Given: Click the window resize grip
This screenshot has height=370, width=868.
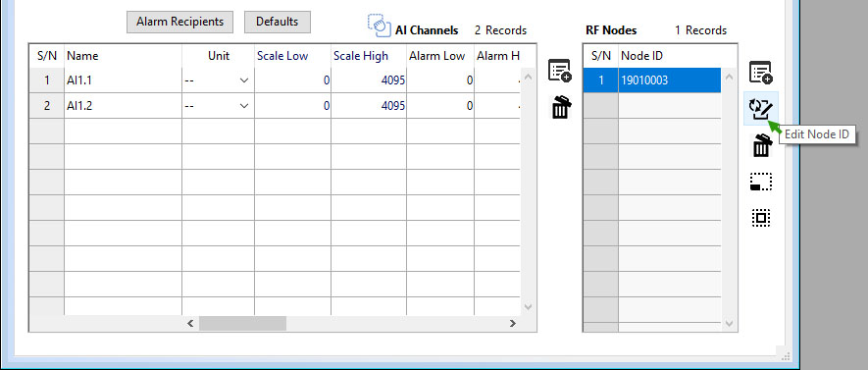Looking at the screenshot, I should point(787,355).
